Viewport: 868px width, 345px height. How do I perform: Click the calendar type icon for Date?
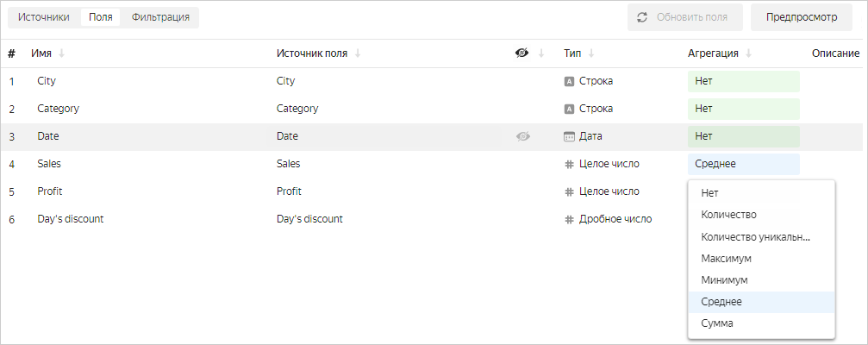(569, 136)
